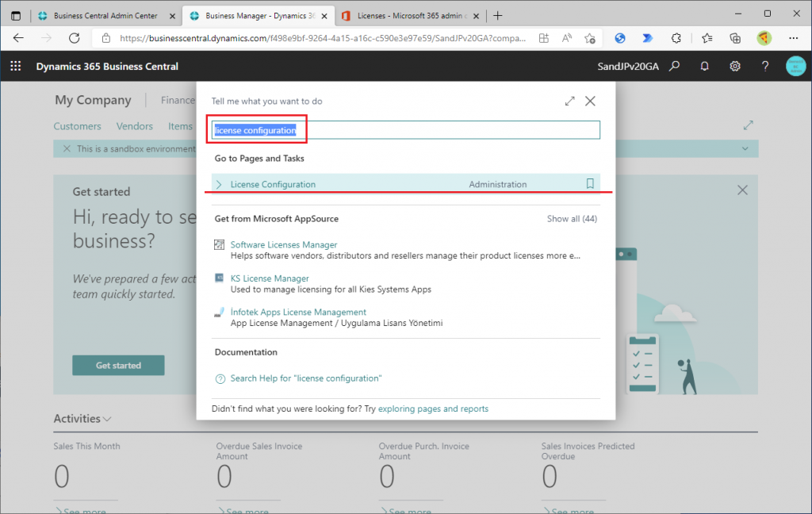Viewport: 812px width, 514px height.
Task: Click the My Company heading
Action: [x=94, y=100]
